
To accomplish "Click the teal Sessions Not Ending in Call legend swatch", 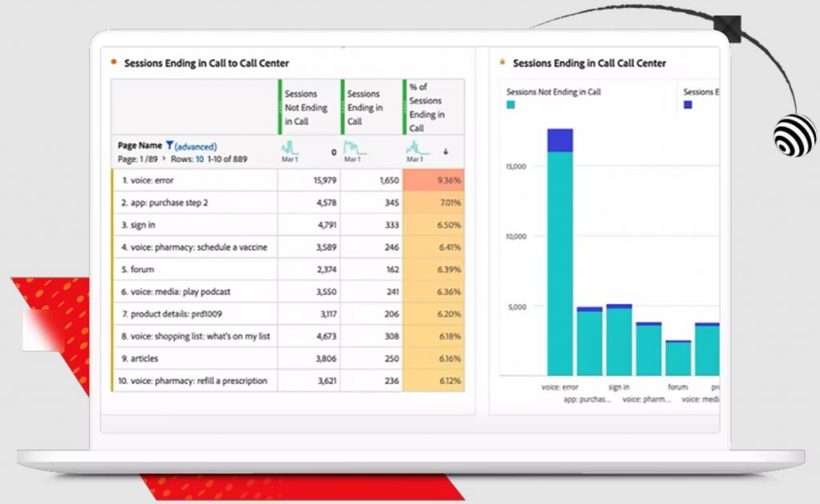I will 511,105.
